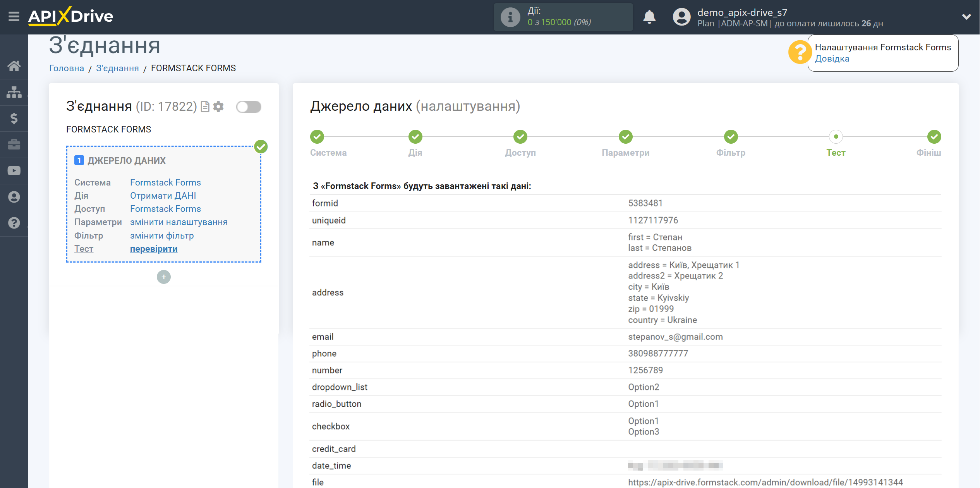Open the user profile sidebar icon

(14, 197)
